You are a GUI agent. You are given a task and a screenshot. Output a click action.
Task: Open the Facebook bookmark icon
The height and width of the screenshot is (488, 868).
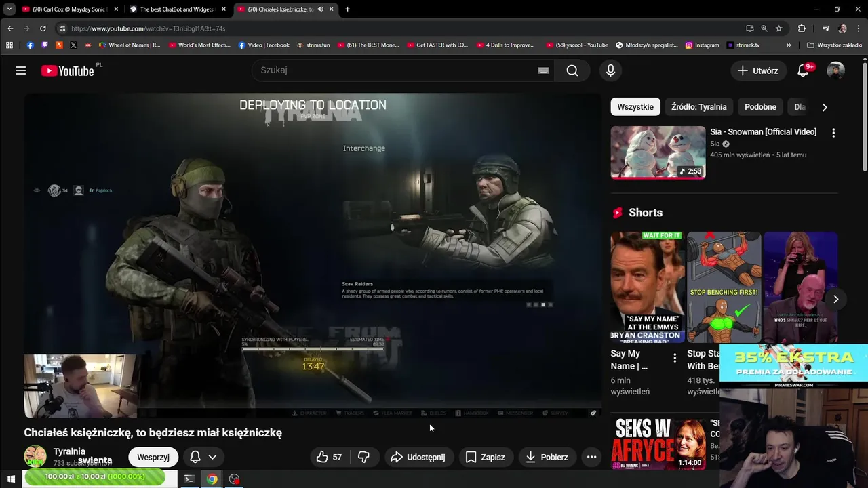[x=30, y=45]
